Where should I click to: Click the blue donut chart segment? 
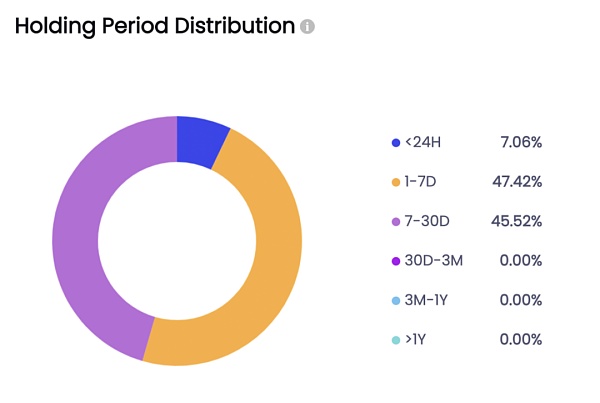pos(200,140)
